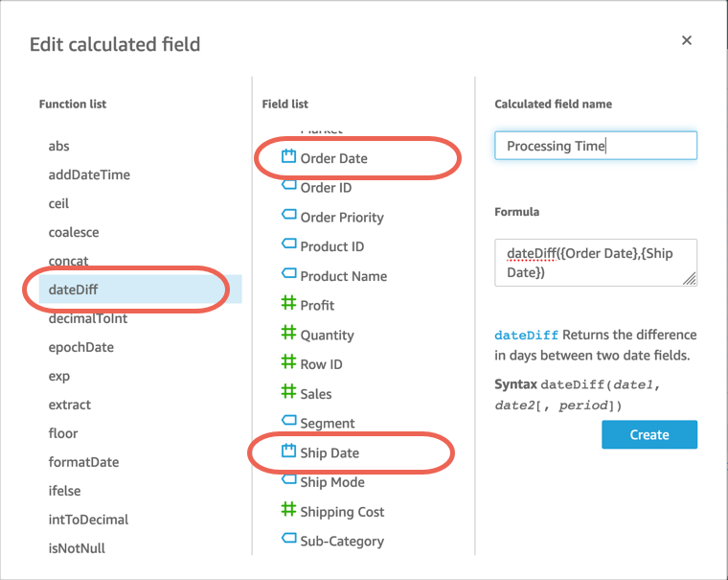Screen dimensions: 728x580
Task: Click the calendar icon beside Order Date
Action: 288,156
